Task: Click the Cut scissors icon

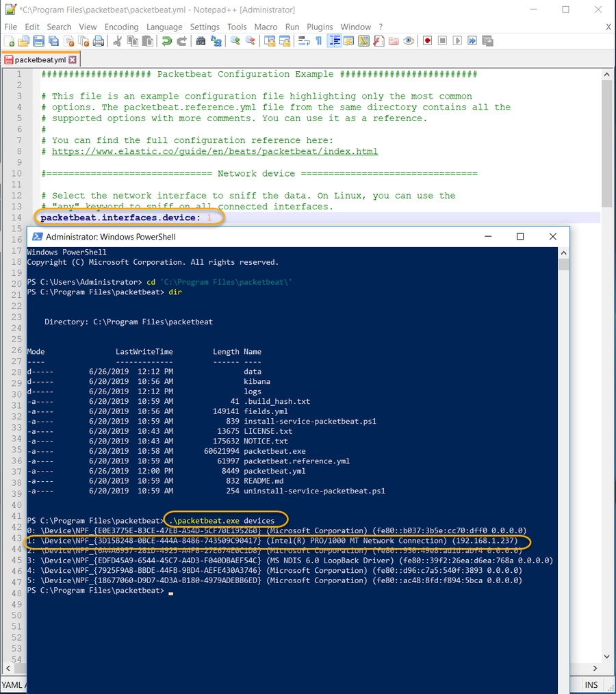Action: 117,41
